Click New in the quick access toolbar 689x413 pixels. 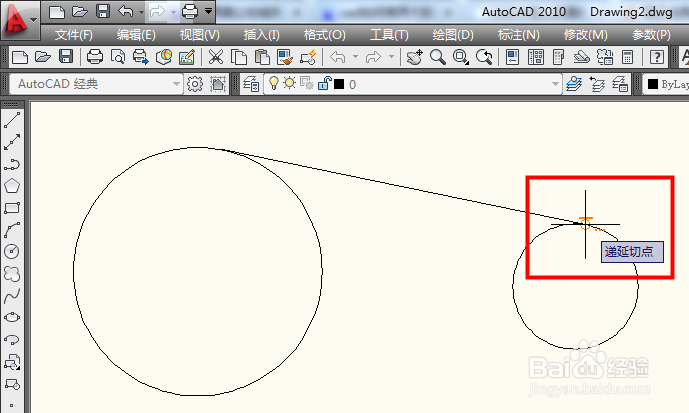[57, 11]
